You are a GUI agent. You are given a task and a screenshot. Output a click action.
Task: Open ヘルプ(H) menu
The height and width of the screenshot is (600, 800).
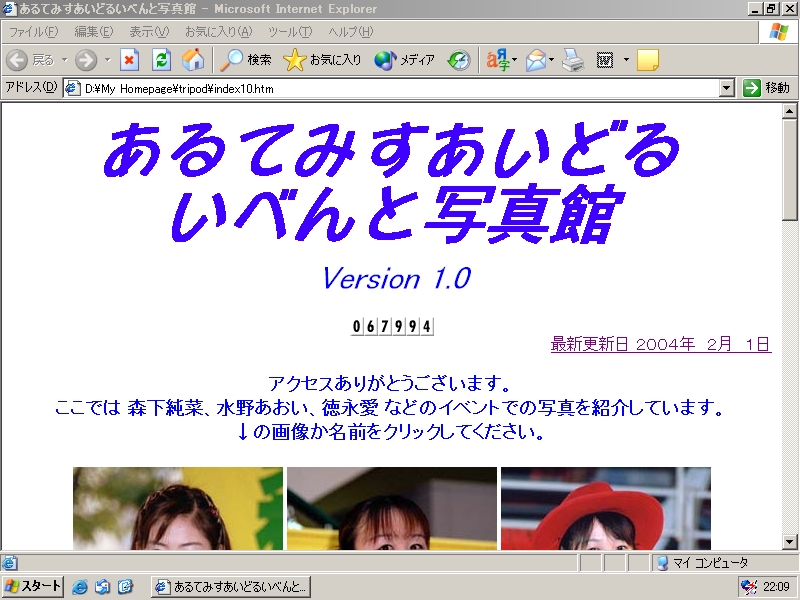click(351, 32)
